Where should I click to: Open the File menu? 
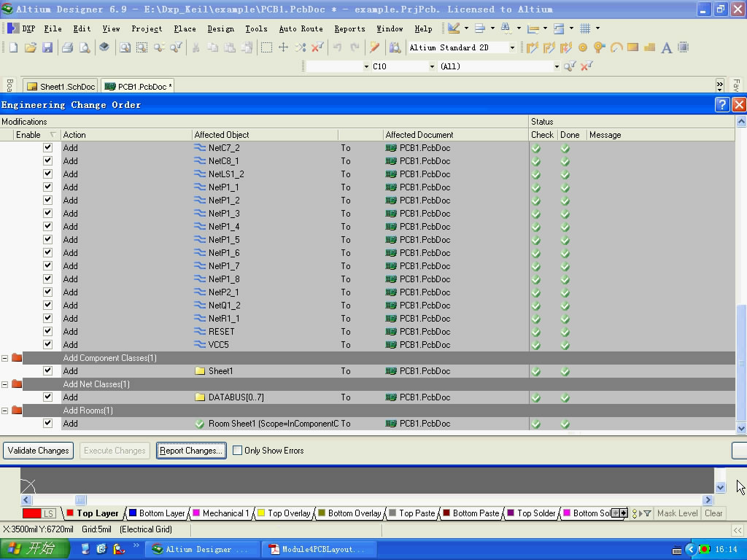53,28
